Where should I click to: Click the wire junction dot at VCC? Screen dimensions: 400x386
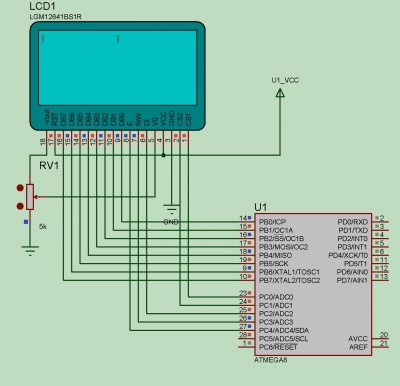pyautogui.click(x=163, y=155)
